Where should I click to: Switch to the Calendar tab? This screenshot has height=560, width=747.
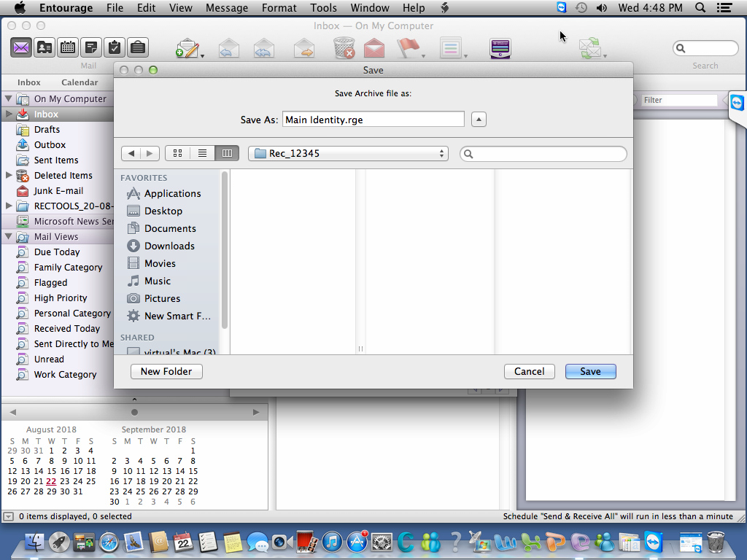point(80,82)
